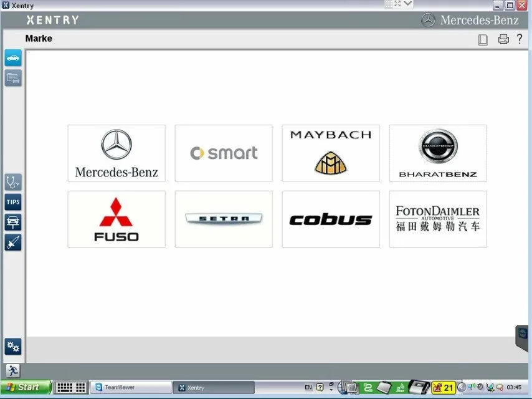
Task: Open help with the question mark icon
Action: [520, 39]
